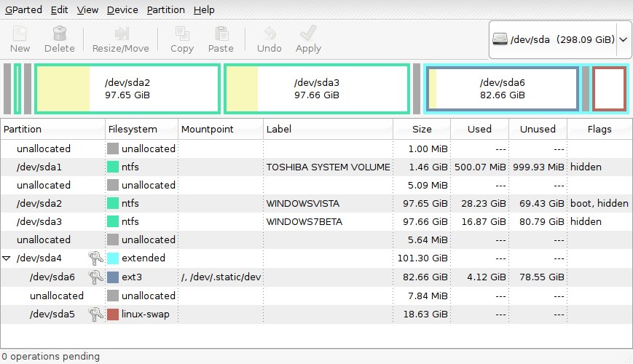Viewport: 633px width, 364px height.
Task: Click the lock keys icon beside /dev/sda6
Action: point(95,277)
